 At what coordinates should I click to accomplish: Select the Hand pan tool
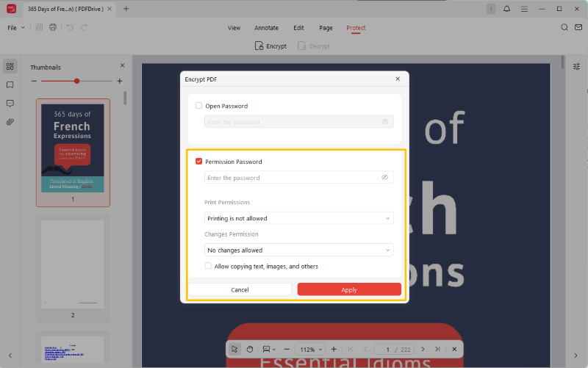pyautogui.click(x=250, y=349)
